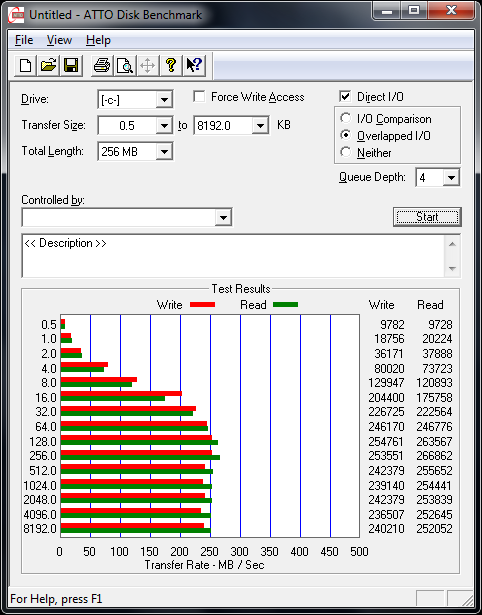The height and width of the screenshot is (615, 482).
Task: Click the window resize grip in status bar
Action: [x=466, y=599]
